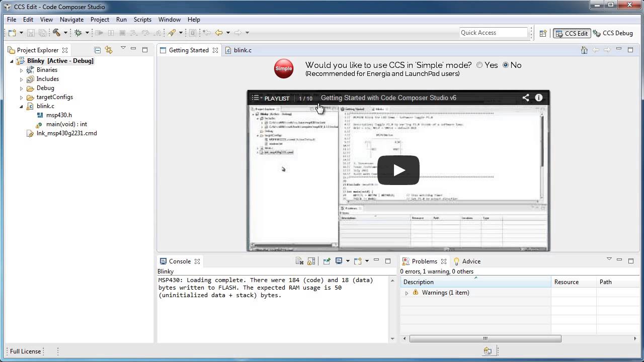Click the Display Selected Console icon
Viewport: 644px width, 362px height.
(339, 261)
